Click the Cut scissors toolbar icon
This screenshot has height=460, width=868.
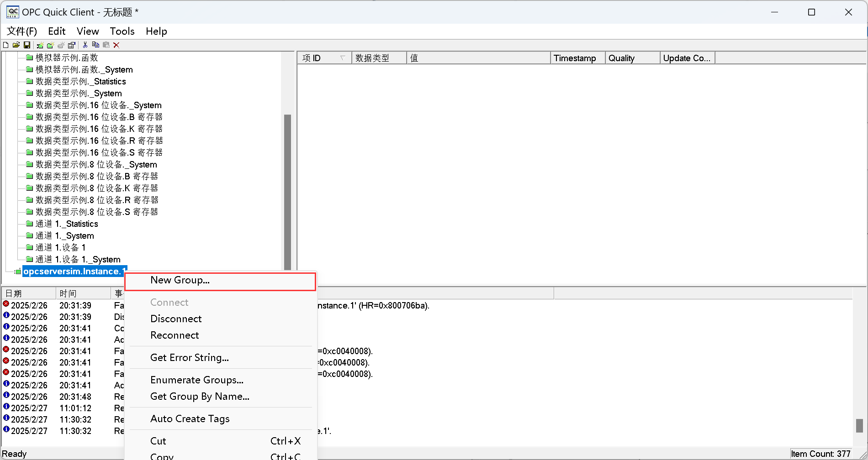click(85, 45)
